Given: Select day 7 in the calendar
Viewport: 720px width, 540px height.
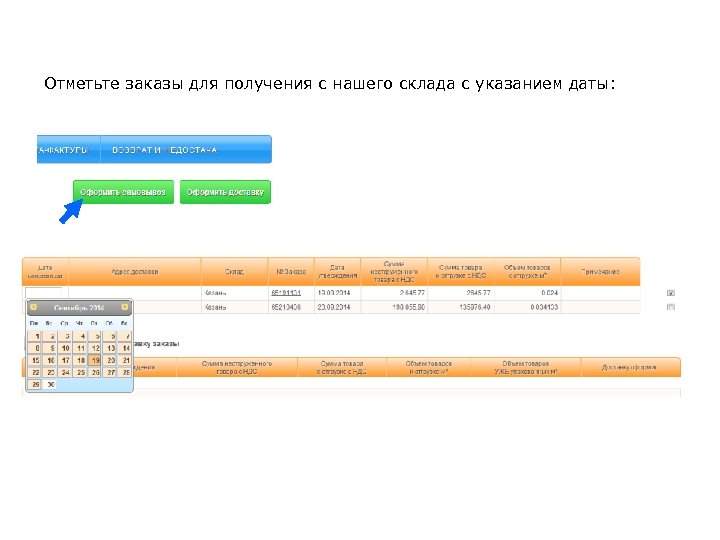Looking at the screenshot, I should [124, 337].
